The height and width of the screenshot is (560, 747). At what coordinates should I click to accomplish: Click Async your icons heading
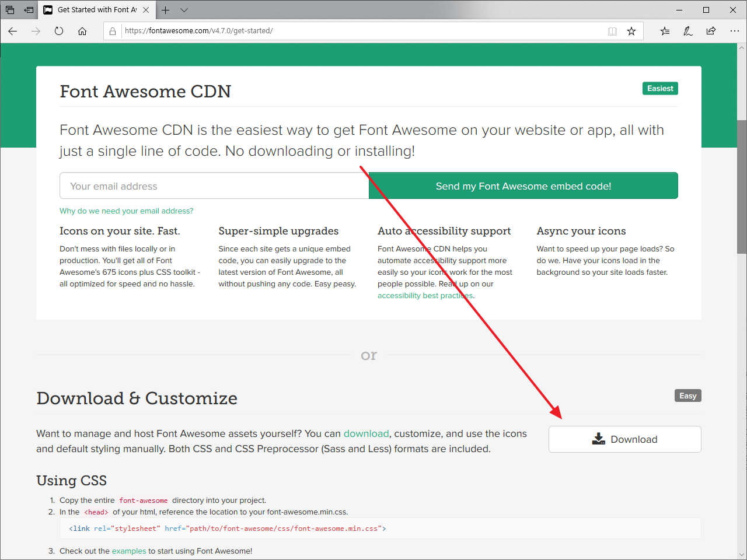pyautogui.click(x=581, y=231)
